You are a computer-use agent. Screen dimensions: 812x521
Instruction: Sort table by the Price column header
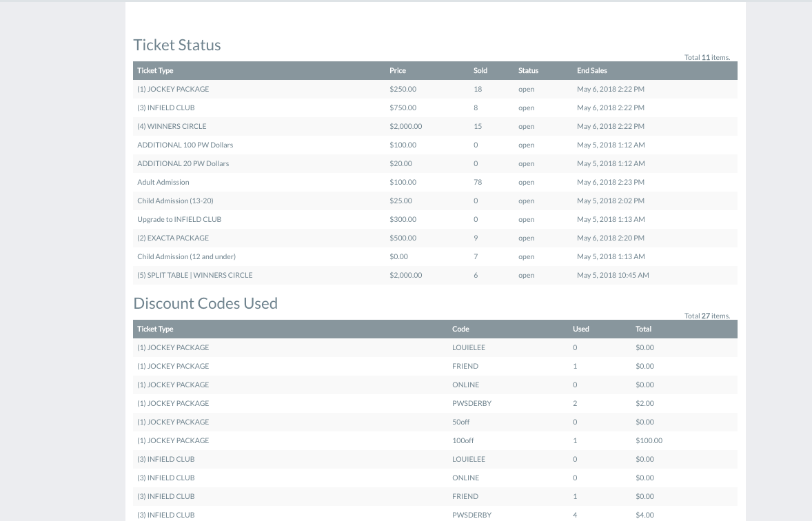[x=397, y=70]
